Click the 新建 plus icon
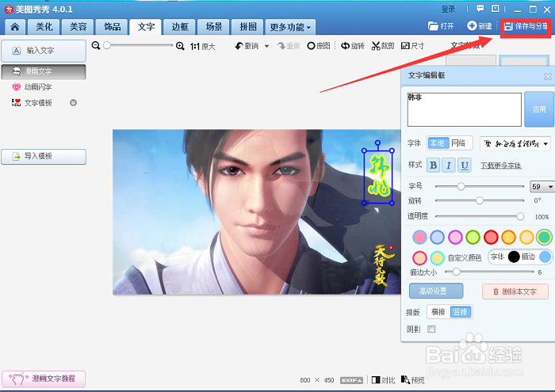The width and height of the screenshot is (555, 392). 472,26
